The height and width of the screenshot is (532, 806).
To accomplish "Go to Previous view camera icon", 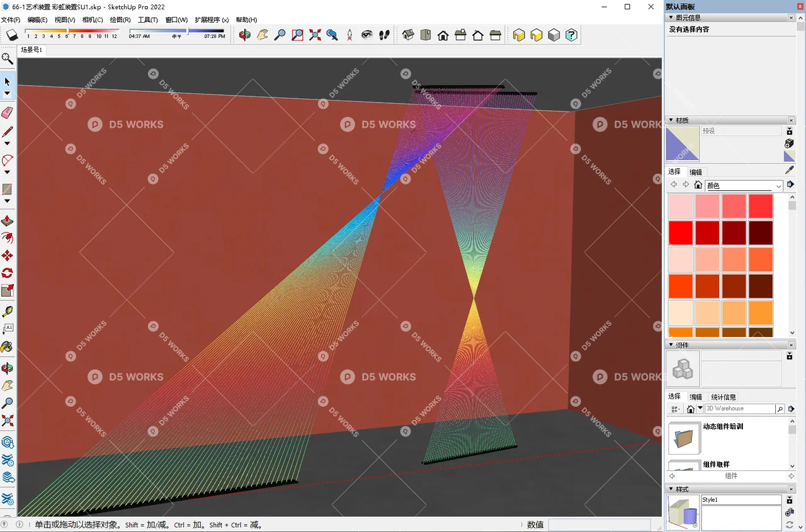I will [332, 35].
